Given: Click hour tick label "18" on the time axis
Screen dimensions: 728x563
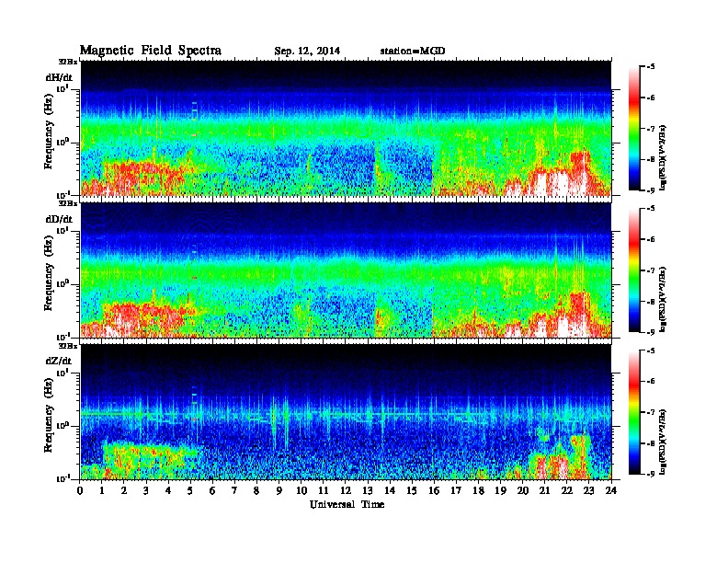Looking at the screenshot, I should pyautogui.click(x=478, y=490).
